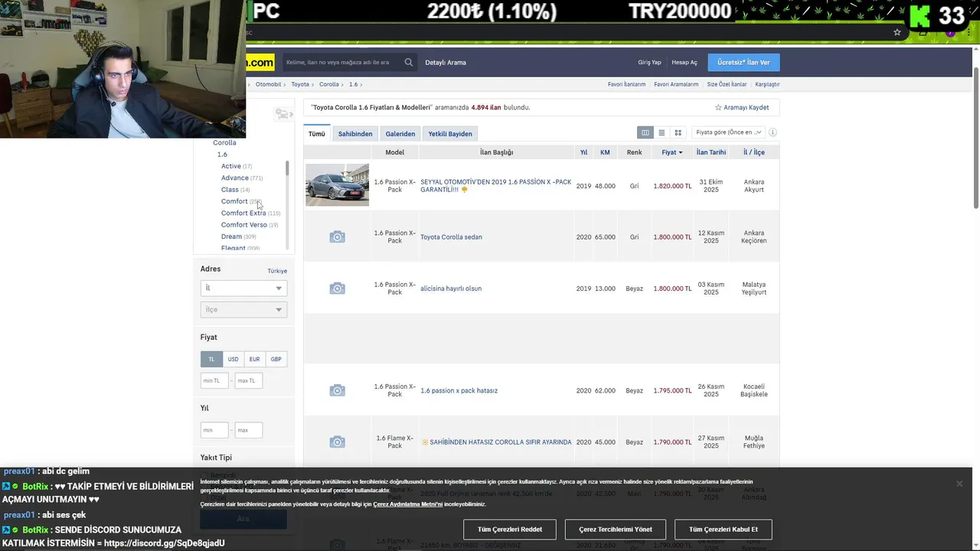Open the Fiyata göre sort dropdown
Screen dimensions: 980x551
727,132
